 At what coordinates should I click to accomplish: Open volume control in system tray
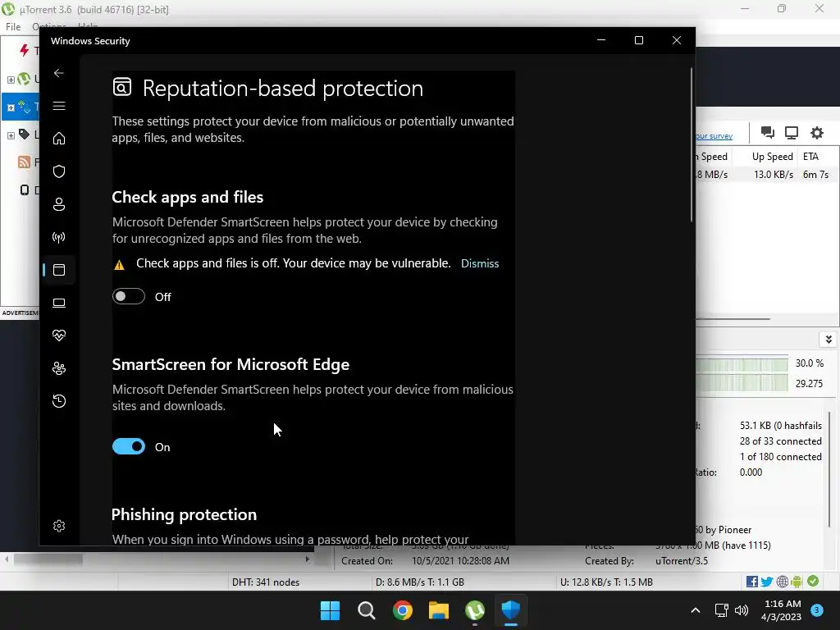click(742, 610)
